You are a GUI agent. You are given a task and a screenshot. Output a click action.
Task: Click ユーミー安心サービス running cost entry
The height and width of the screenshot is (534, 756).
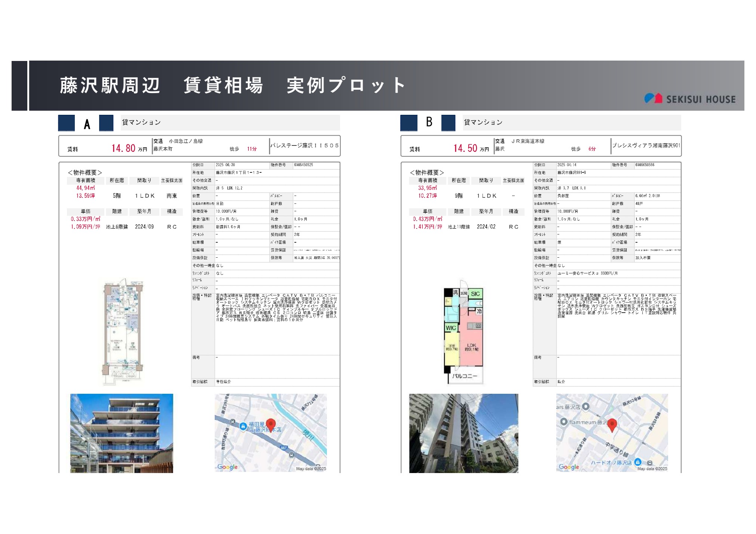(x=588, y=273)
